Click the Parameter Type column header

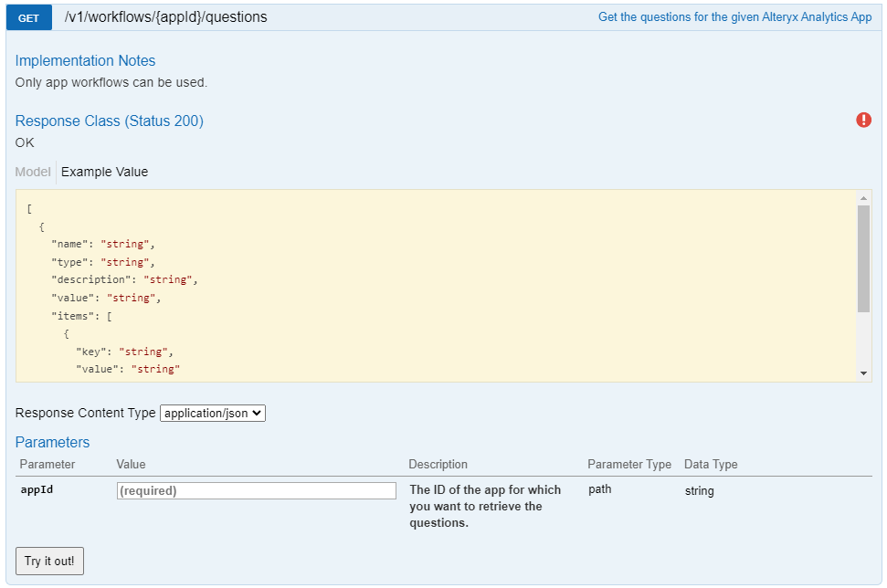pos(628,464)
